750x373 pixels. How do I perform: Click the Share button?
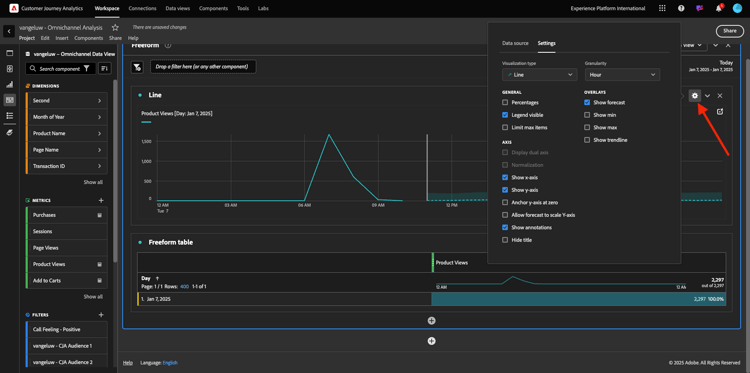[x=729, y=31]
